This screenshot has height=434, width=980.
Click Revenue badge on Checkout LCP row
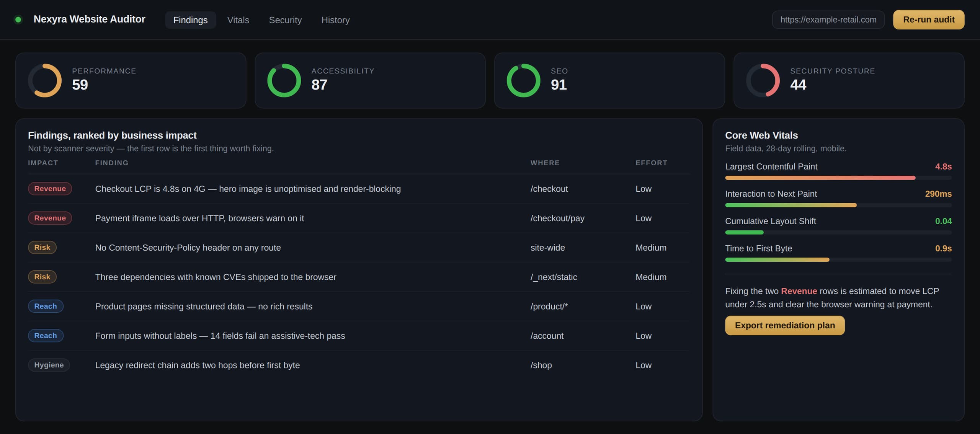pyautogui.click(x=50, y=189)
